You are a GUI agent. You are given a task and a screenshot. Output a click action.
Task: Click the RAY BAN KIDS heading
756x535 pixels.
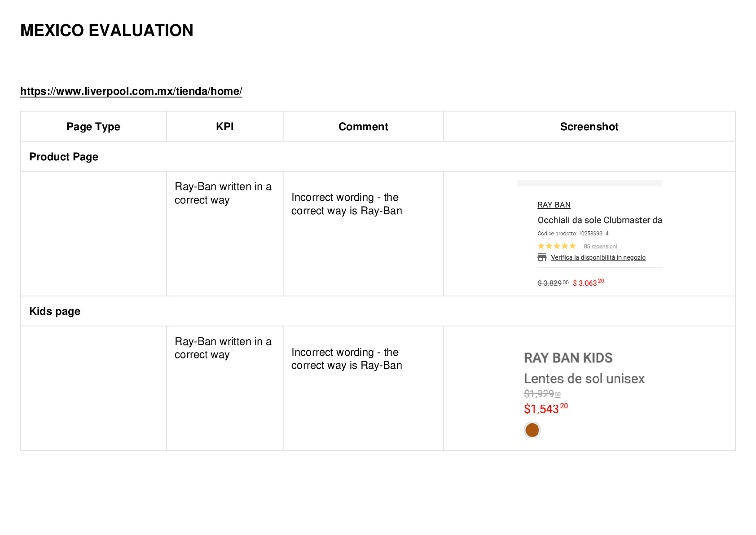coord(568,358)
